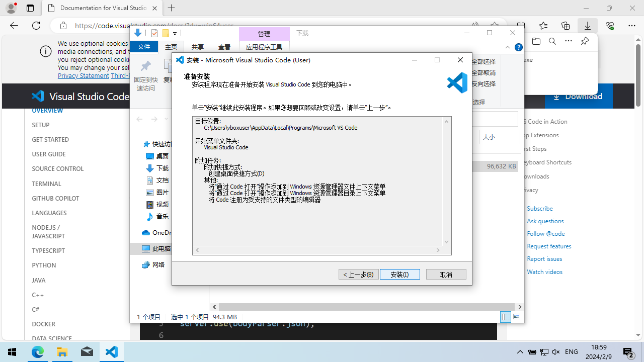Viewport: 644px width, 362px height.
Task: Open a new Edge tab
Action: pos(172,8)
